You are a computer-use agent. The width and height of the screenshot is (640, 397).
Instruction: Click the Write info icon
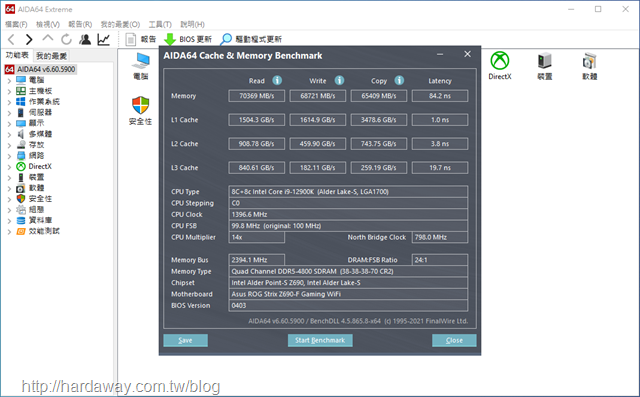click(x=339, y=80)
